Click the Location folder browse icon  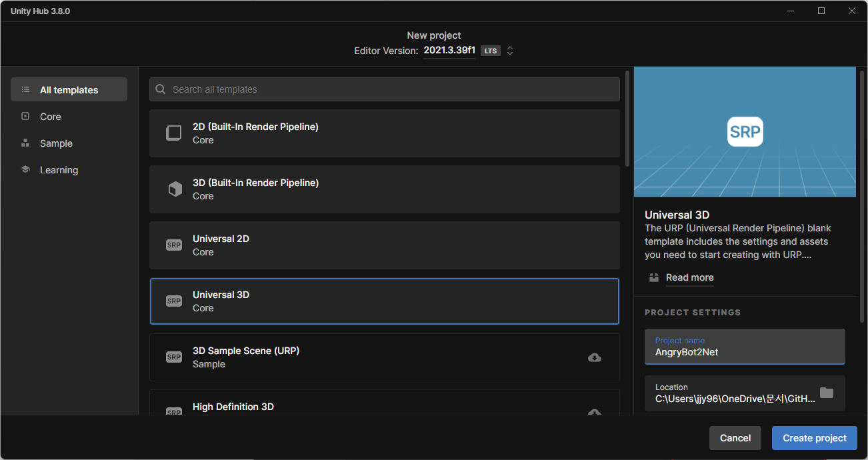tap(827, 393)
